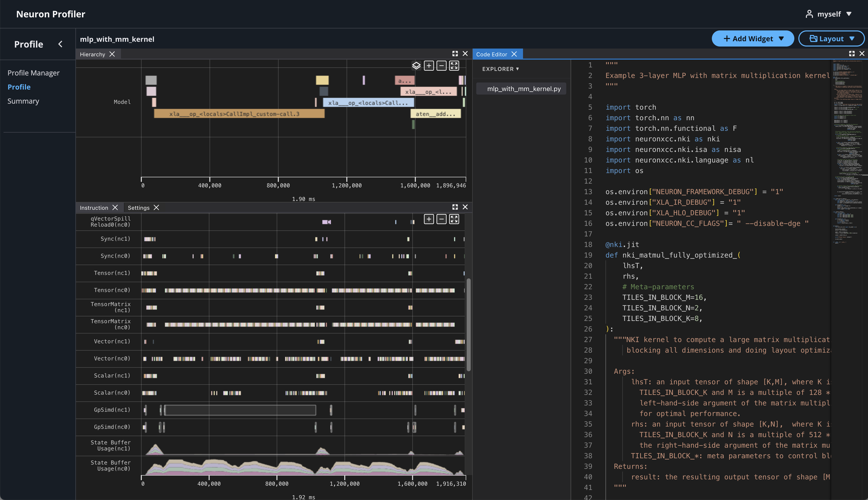Viewport: 868px width, 500px height.
Task: Fit Hierarchy timeline to view
Action: pos(454,66)
